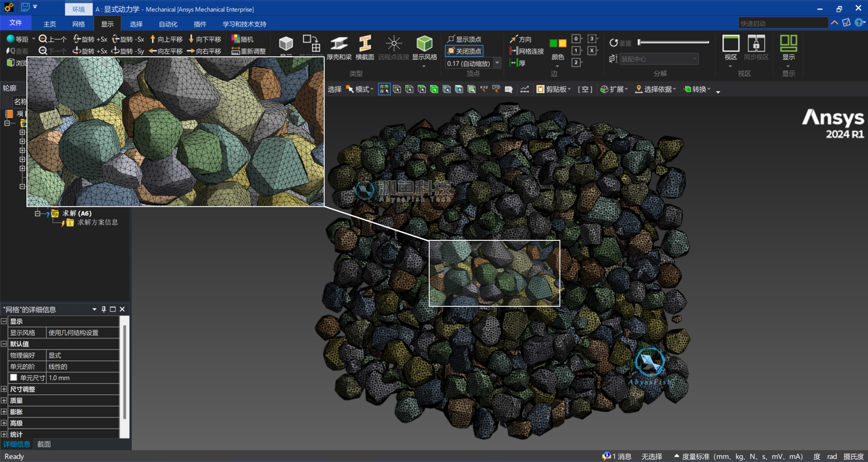
Task: Open the Select By dropdown
Action: (x=655, y=89)
